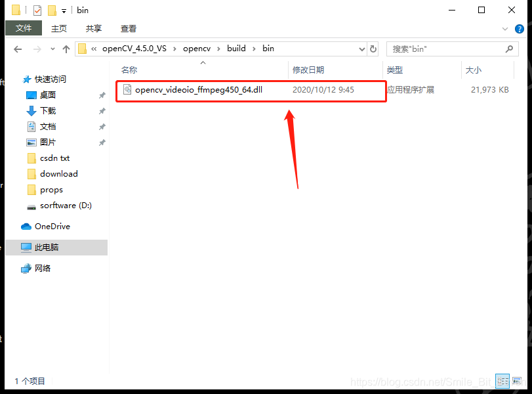
Task: Expand the chevron after build breadcrumb
Action: point(254,49)
